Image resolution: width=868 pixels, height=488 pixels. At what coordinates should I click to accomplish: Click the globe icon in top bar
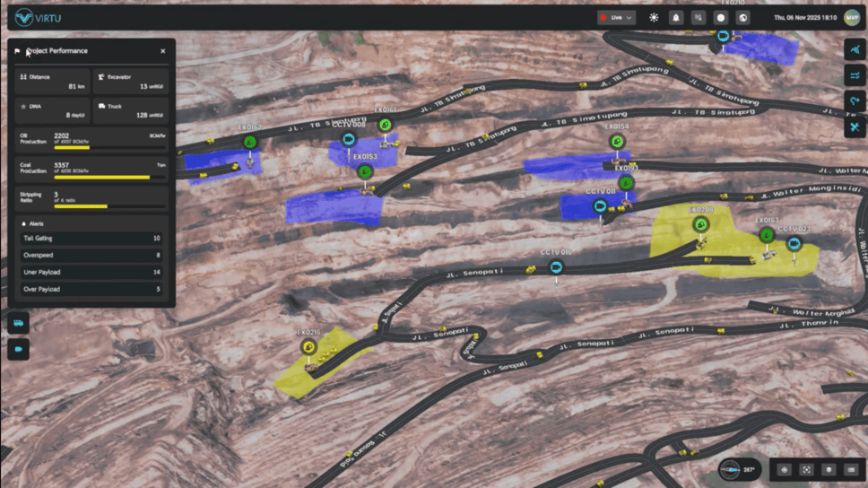[x=743, y=18]
